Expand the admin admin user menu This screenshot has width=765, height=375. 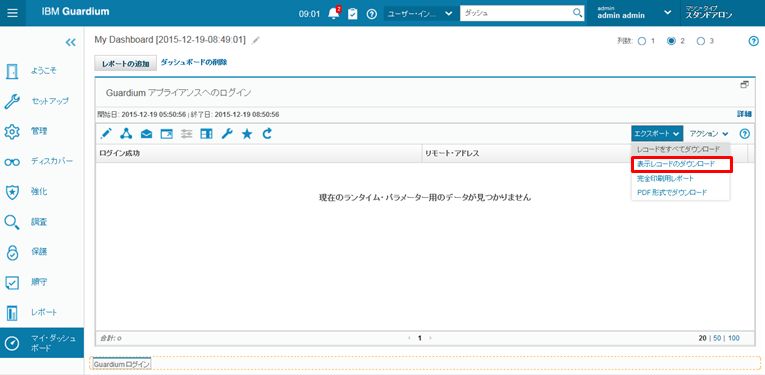click(x=667, y=14)
